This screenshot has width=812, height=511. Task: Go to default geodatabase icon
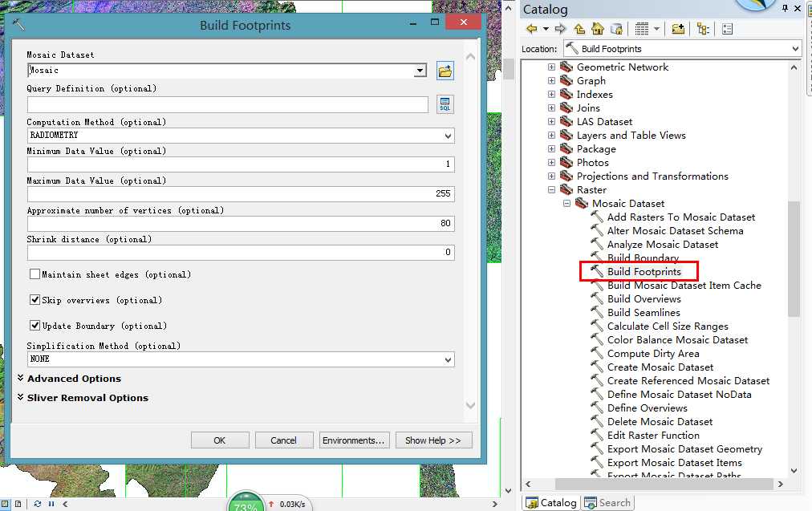click(x=616, y=29)
